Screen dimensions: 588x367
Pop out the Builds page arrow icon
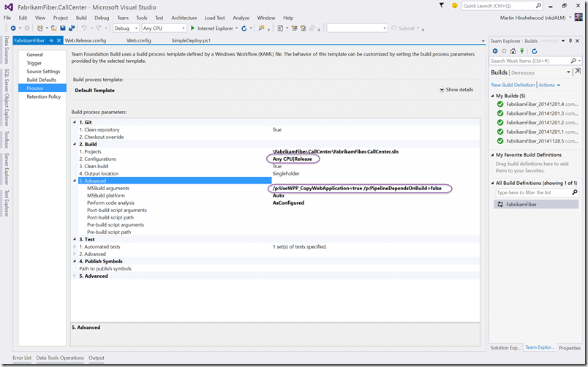pos(577,72)
